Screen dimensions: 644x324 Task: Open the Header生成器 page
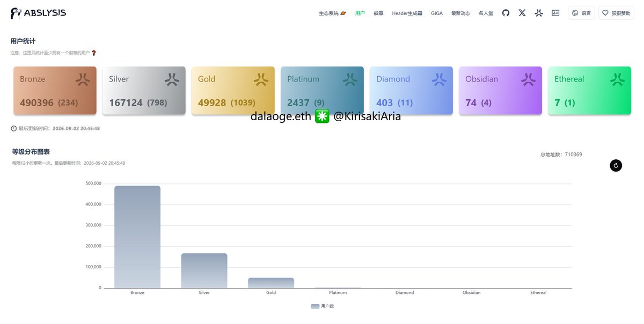click(x=407, y=13)
